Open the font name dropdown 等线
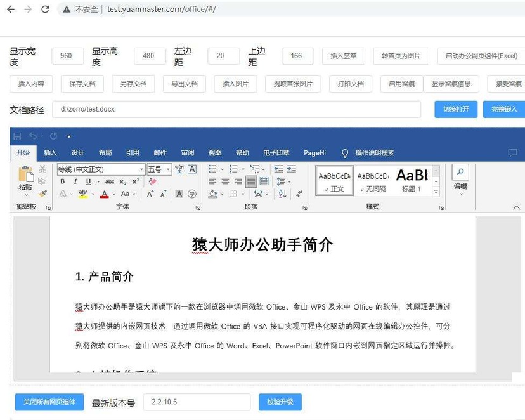This screenshot has width=525, height=420. click(141, 169)
